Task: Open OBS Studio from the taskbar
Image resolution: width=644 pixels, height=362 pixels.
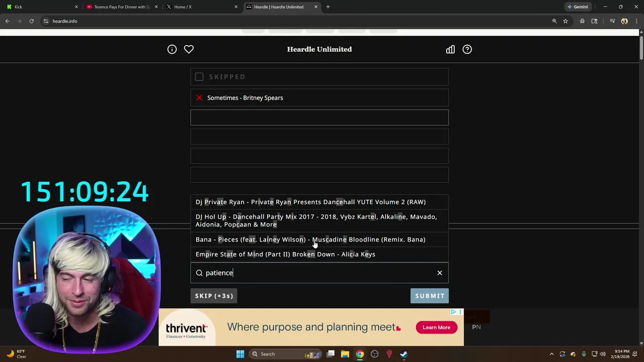Action: (x=374, y=354)
